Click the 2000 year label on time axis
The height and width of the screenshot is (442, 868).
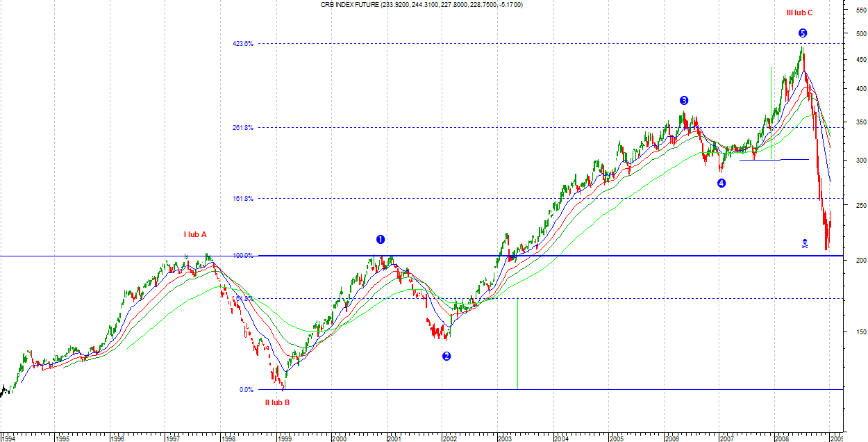point(339,439)
